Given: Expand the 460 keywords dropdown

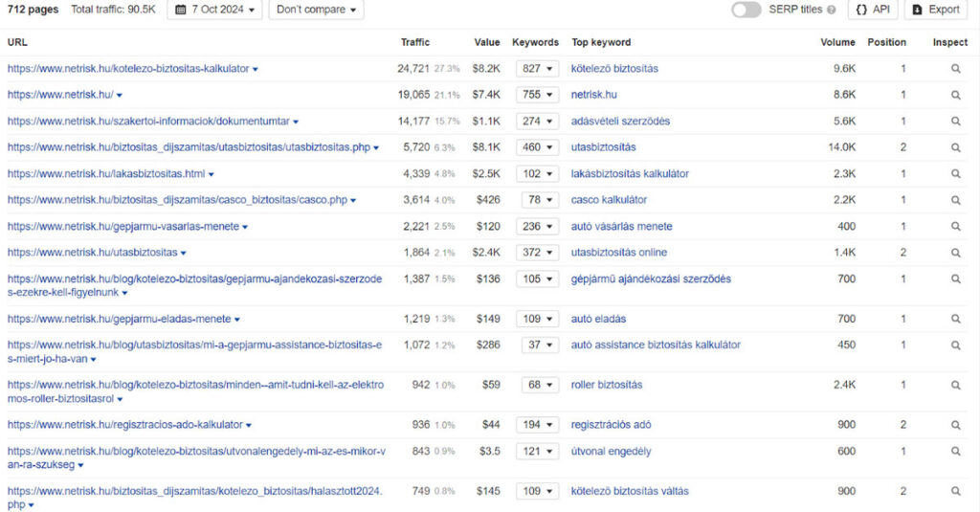Looking at the screenshot, I should pyautogui.click(x=538, y=147).
